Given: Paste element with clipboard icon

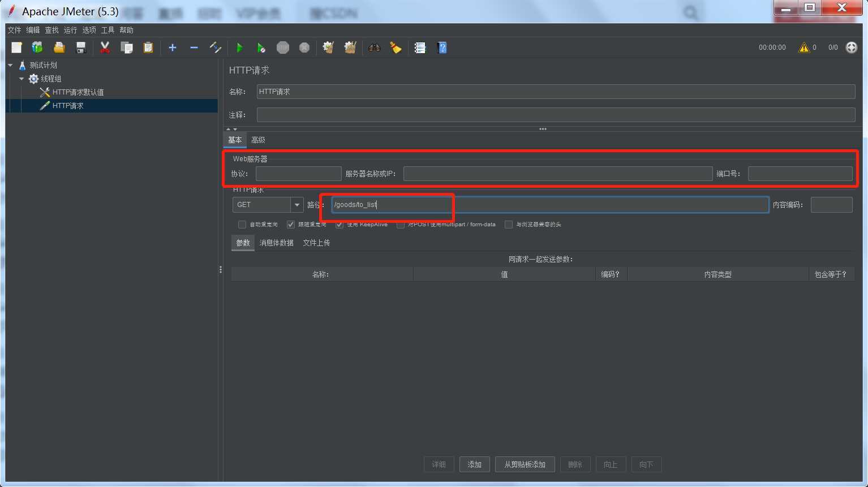Looking at the screenshot, I should click(x=148, y=48).
